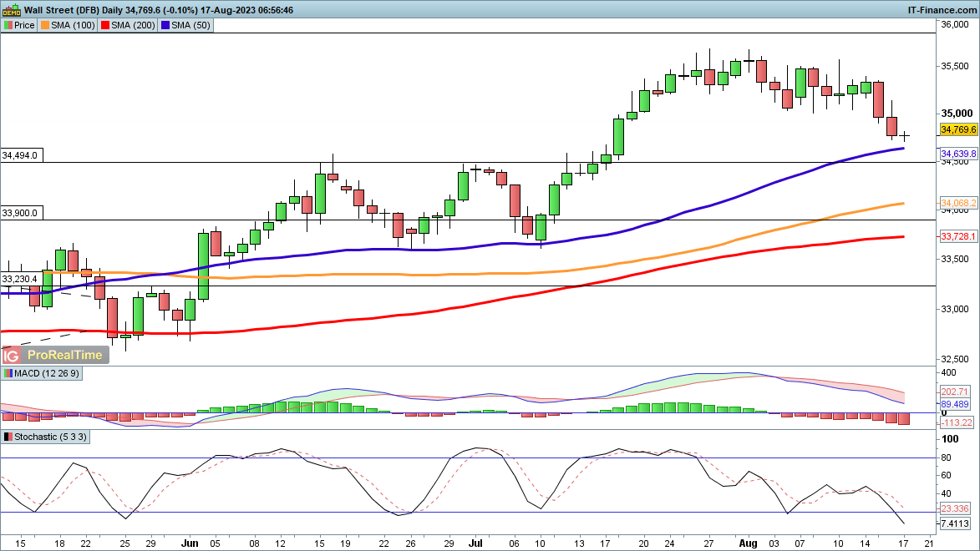Click the MACD value 89.489
This screenshot has height=551, width=980.
[x=955, y=404]
